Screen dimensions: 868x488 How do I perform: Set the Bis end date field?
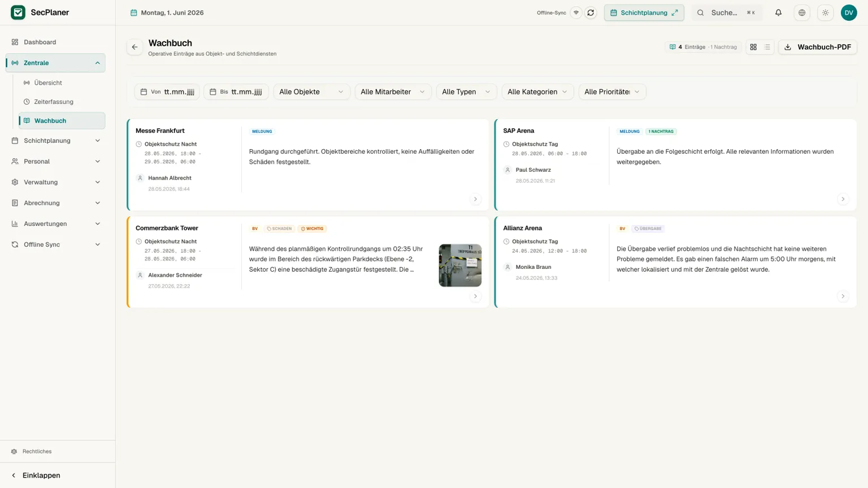point(236,91)
